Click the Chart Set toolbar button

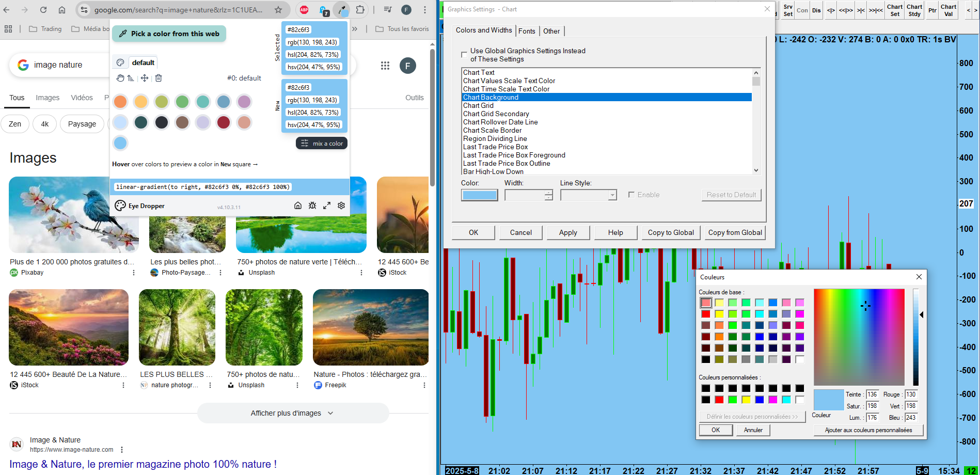pos(895,10)
